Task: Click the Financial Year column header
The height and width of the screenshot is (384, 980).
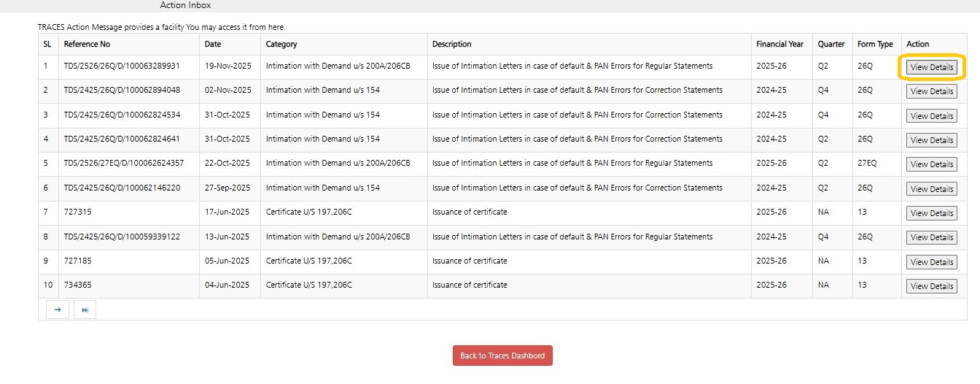Action: coord(779,44)
